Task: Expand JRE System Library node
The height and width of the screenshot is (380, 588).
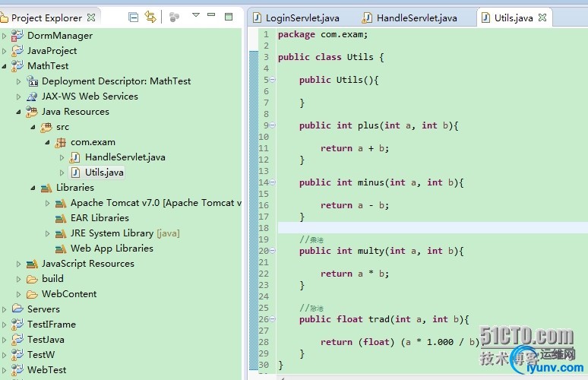Action: (47, 234)
